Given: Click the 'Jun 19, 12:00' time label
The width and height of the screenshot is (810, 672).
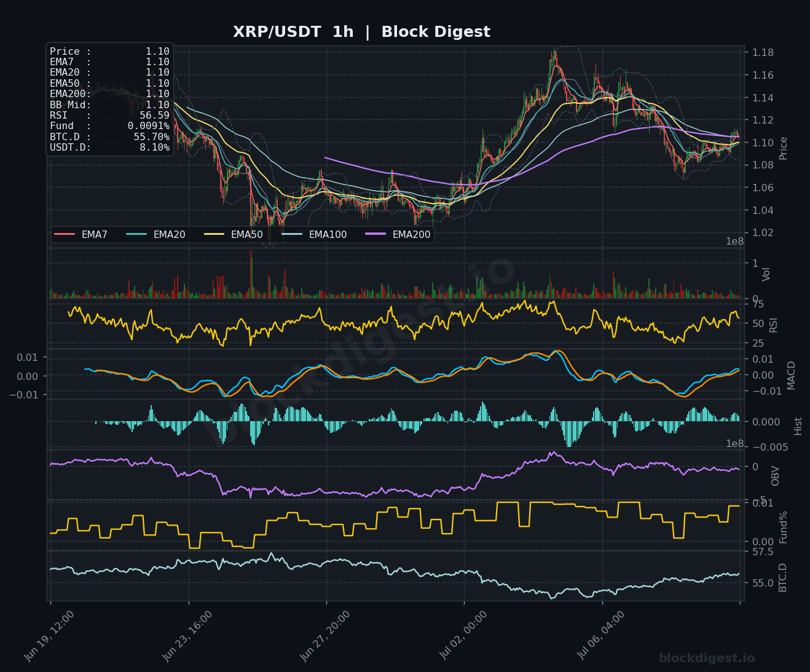Looking at the screenshot, I should pos(49,636).
